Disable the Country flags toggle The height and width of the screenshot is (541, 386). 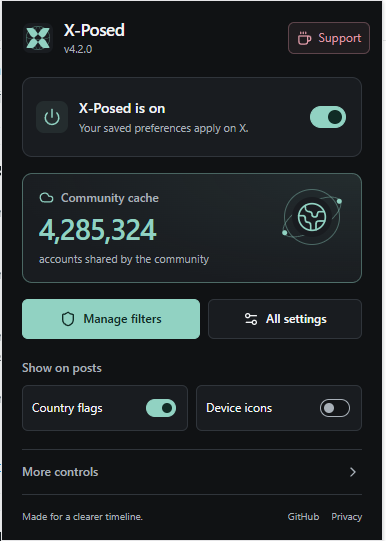click(x=161, y=408)
